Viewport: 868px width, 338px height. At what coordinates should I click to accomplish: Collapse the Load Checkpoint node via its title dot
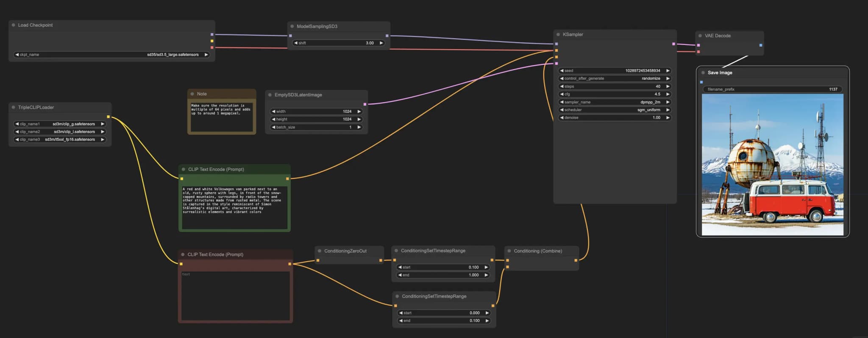[14, 25]
